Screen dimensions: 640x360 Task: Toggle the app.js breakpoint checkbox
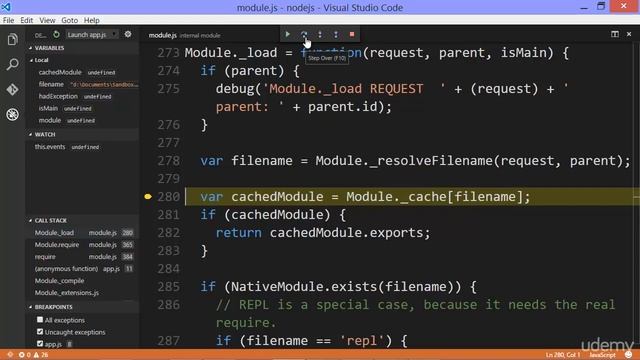coord(40,344)
